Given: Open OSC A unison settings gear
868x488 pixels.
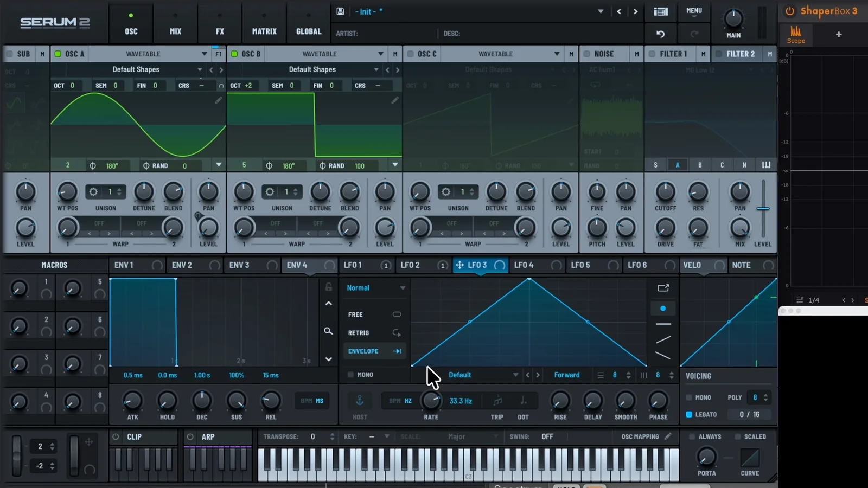Looking at the screenshot, I should click(93, 192).
